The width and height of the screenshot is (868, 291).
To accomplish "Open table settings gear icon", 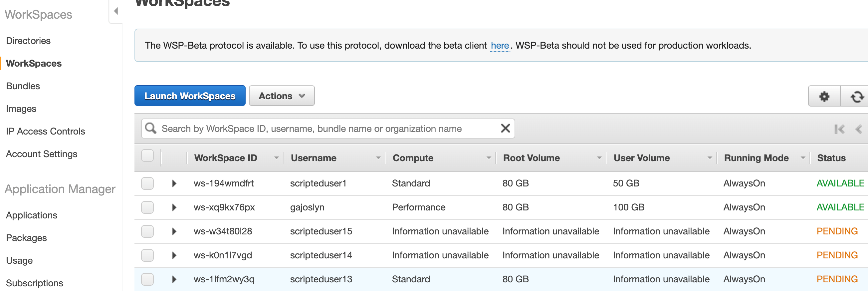I will pos(824,97).
